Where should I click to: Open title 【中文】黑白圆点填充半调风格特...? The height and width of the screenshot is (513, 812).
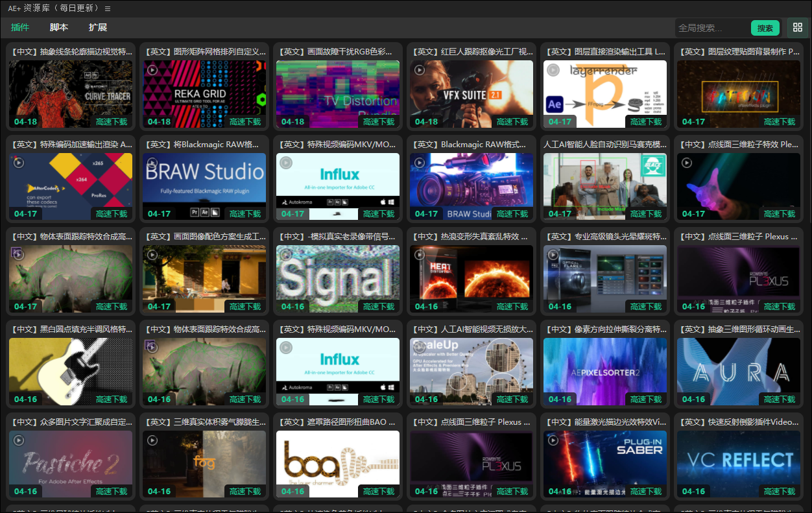[71, 329]
